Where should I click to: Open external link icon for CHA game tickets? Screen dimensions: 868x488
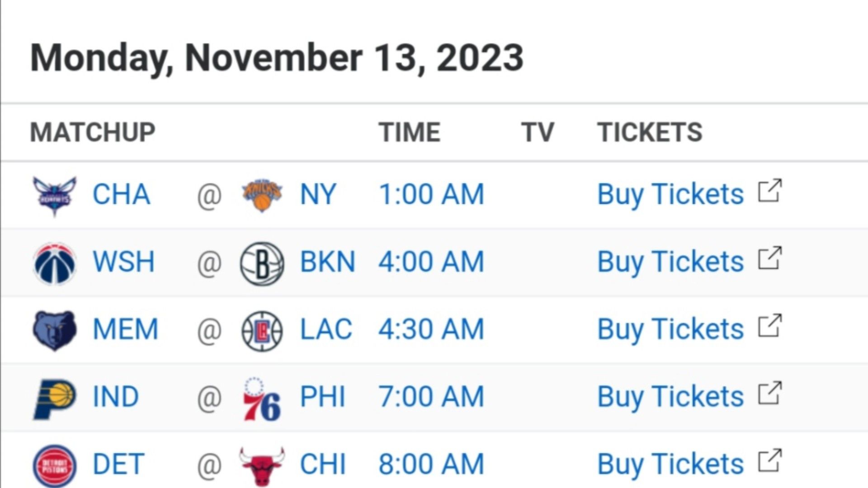pyautogui.click(x=770, y=191)
